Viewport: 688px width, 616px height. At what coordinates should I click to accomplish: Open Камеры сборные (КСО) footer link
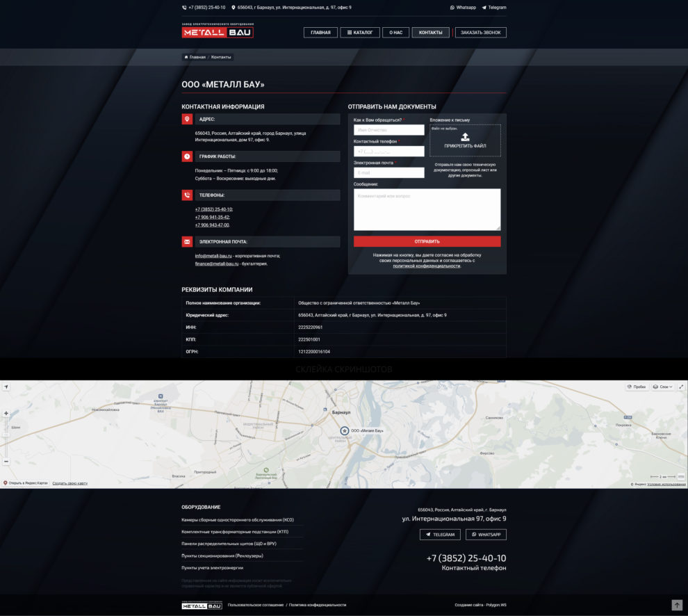pos(238,520)
